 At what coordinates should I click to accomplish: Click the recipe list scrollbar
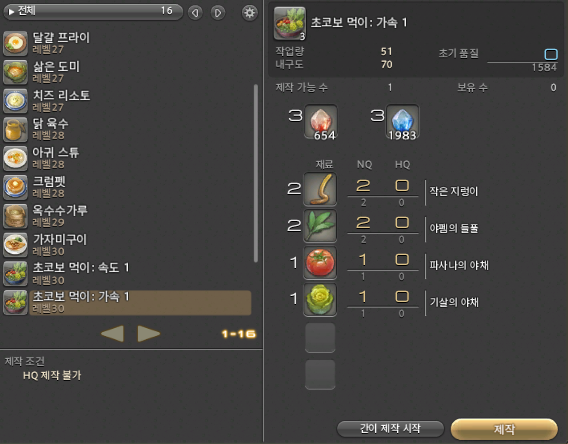point(256,173)
